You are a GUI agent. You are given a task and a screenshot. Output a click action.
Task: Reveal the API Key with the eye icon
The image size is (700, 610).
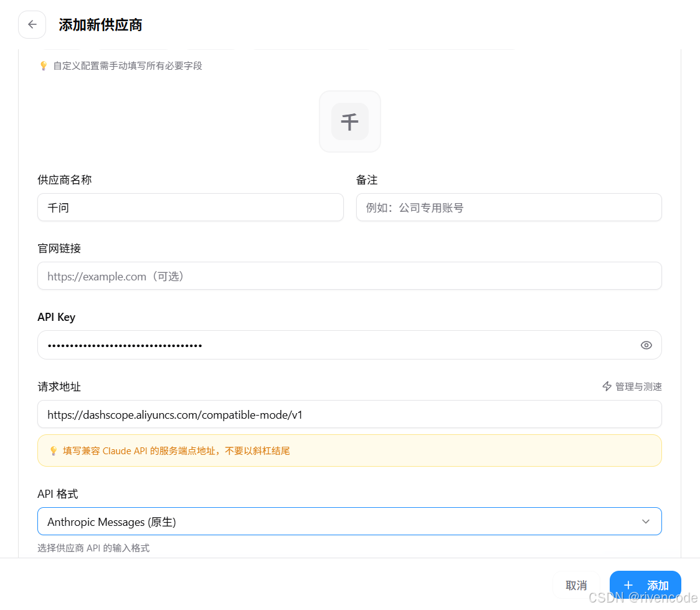pyautogui.click(x=646, y=345)
